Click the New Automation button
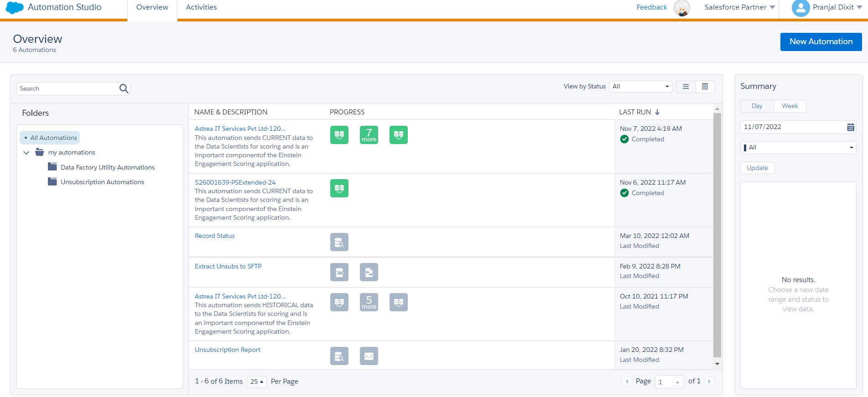 pos(821,41)
